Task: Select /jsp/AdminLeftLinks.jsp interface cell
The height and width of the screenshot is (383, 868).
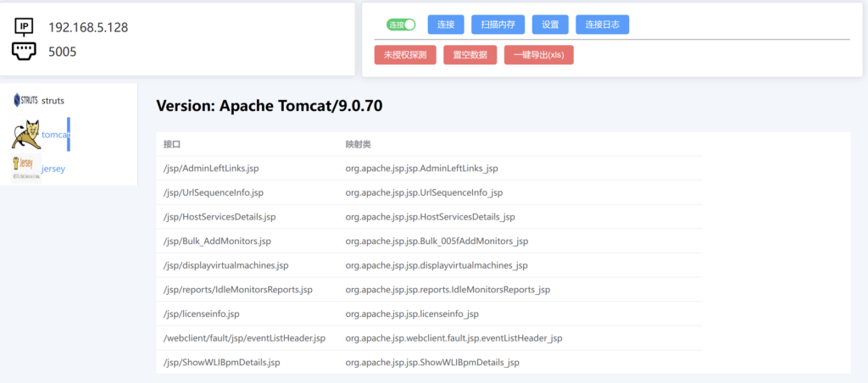Action: 211,169
